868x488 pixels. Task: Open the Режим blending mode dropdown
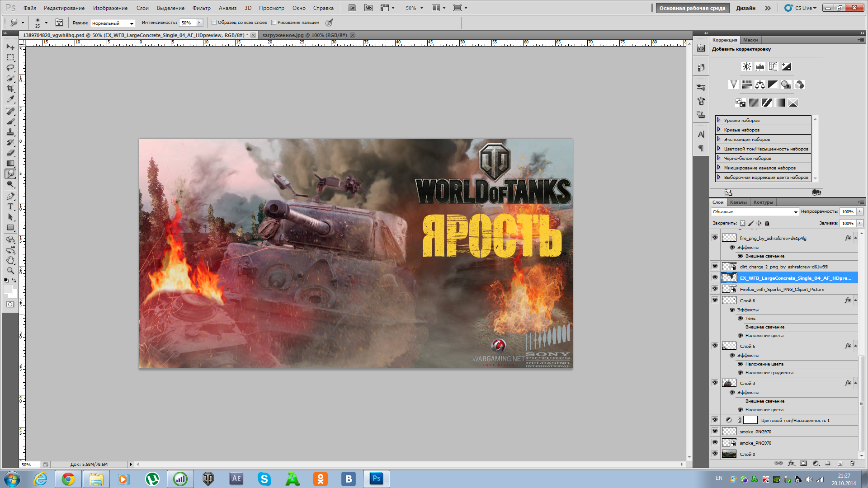pyautogui.click(x=113, y=23)
